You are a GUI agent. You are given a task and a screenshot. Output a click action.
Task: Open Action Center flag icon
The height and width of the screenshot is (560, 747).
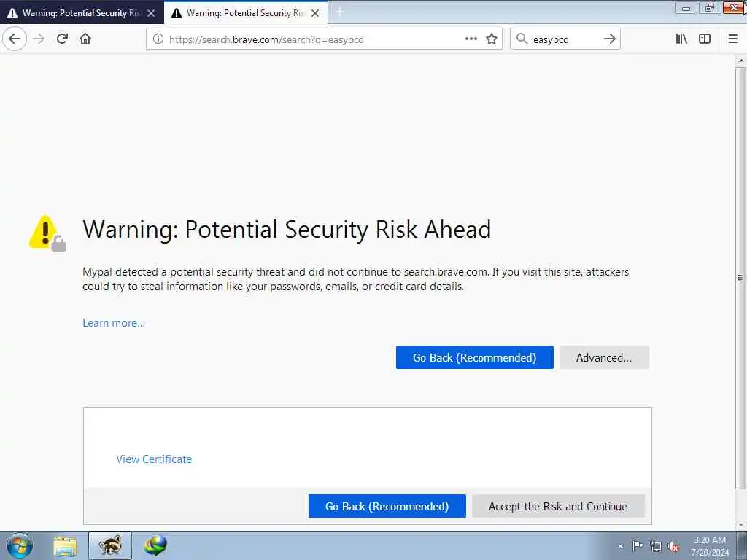point(638,545)
